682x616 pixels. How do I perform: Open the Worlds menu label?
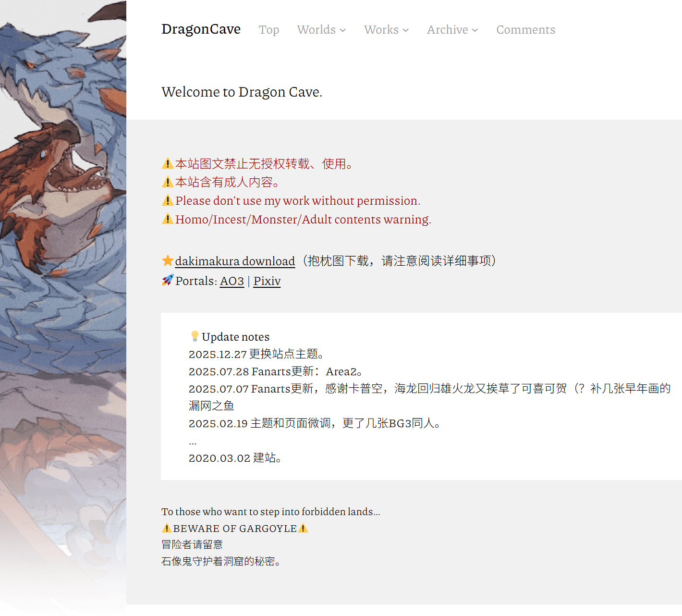tap(317, 30)
